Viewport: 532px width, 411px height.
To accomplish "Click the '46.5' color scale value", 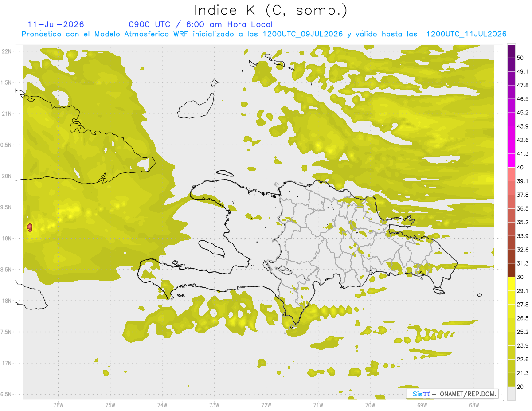I will (523, 99).
